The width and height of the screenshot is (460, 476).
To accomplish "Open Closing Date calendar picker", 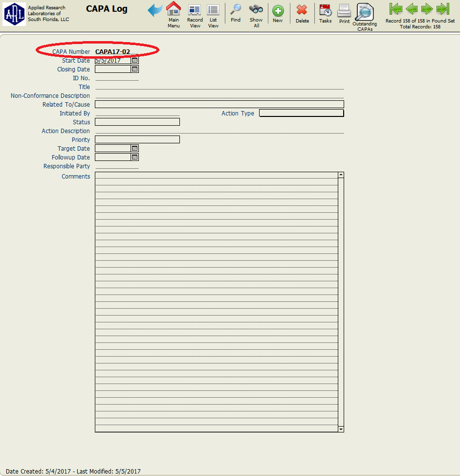I will [135, 69].
